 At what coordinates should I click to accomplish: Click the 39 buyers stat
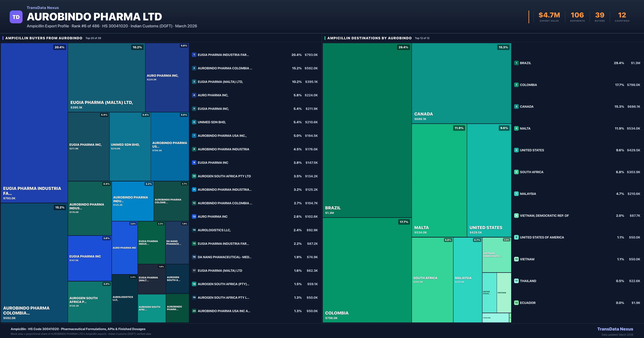click(599, 15)
